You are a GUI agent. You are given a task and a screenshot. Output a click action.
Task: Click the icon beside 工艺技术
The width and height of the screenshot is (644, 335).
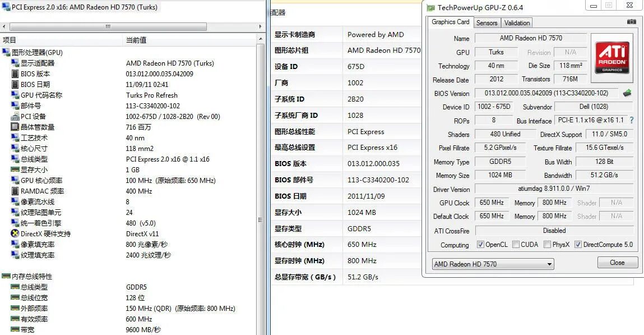pyautogui.click(x=15, y=137)
